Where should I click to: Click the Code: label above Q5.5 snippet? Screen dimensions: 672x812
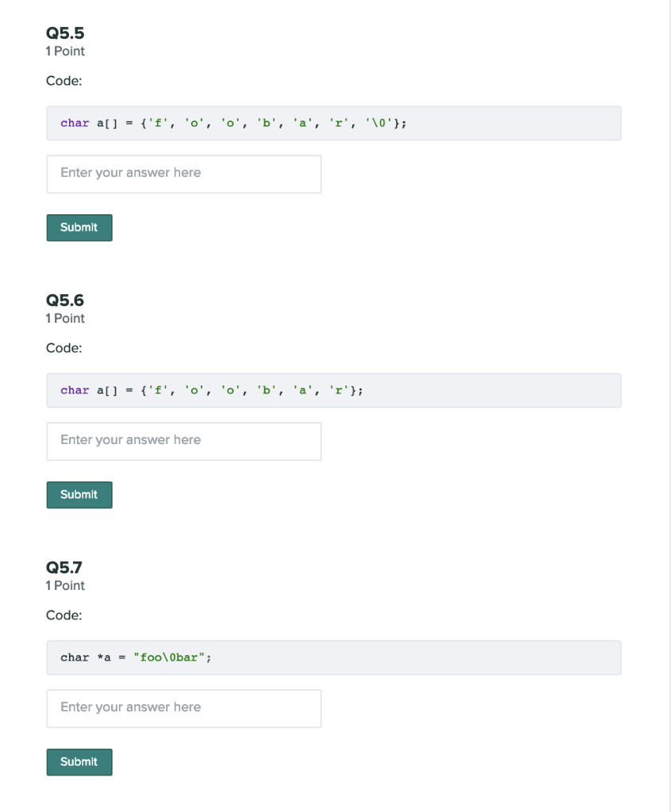[x=63, y=81]
